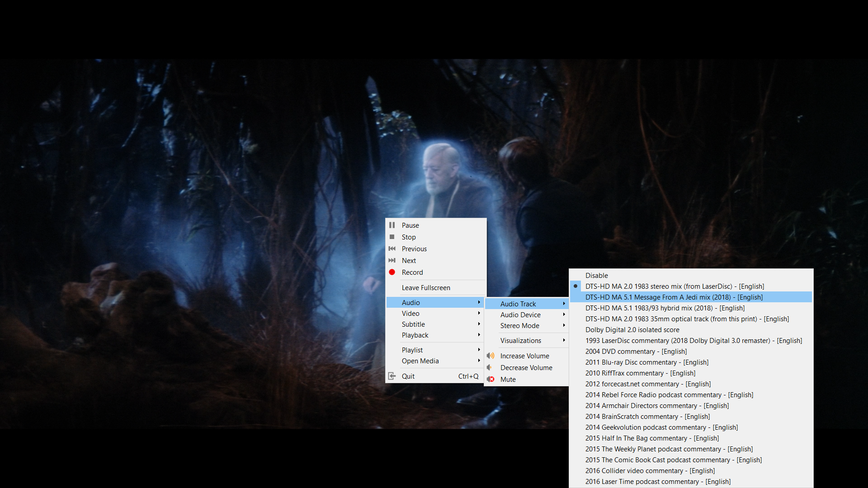The width and height of the screenshot is (868, 488).
Task: Select 2016 Collider video commentary
Action: coord(691,471)
